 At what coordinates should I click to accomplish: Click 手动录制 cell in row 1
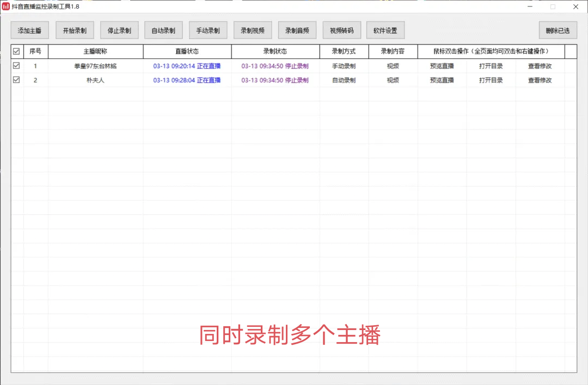point(344,66)
